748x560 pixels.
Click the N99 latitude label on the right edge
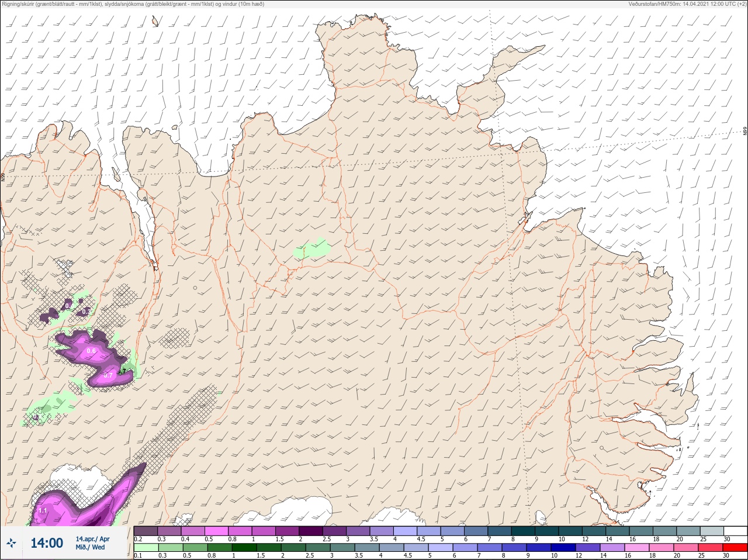745,131
